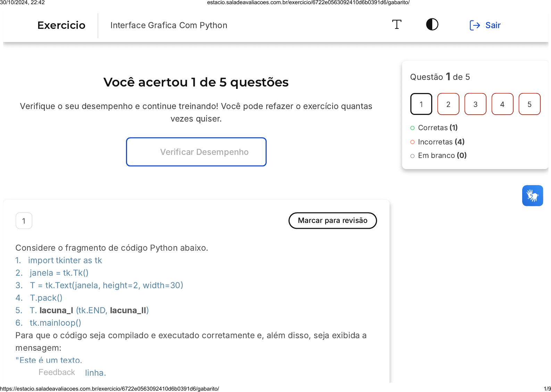Jump to question 3 in navigator panel

475,104
